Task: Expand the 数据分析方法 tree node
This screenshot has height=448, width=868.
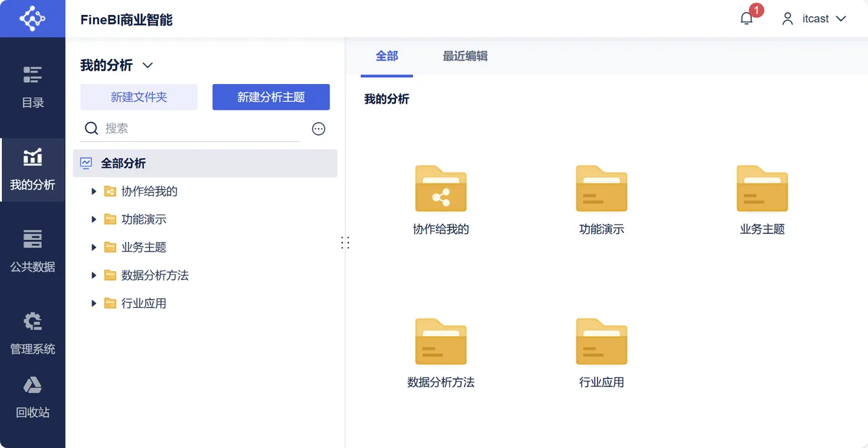Action: pos(94,275)
